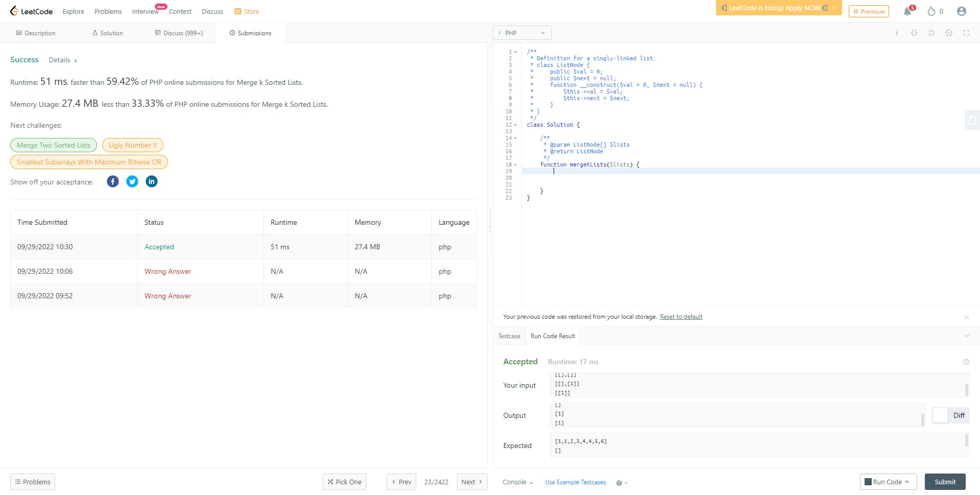The image size is (980, 495).
Task: Place cursor on editor line 19
Action: pos(751,171)
